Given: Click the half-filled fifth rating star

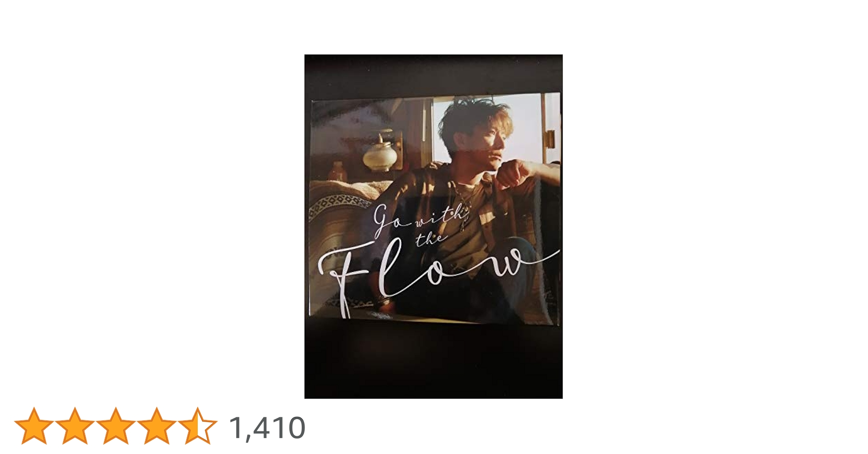Looking at the screenshot, I should pos(198,426).
